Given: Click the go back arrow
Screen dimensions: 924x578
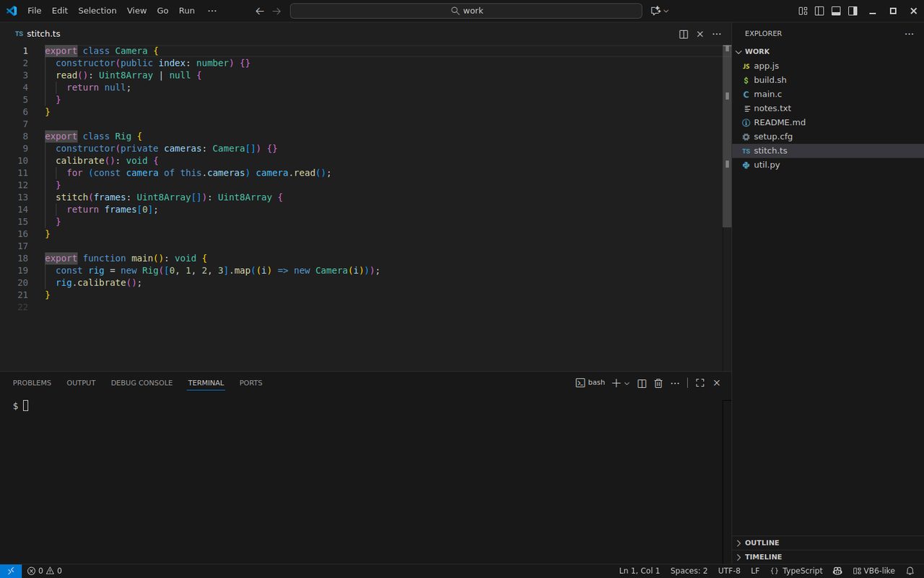Looking at the screenshot, I should pyautogui.click(x=260, y=11).
